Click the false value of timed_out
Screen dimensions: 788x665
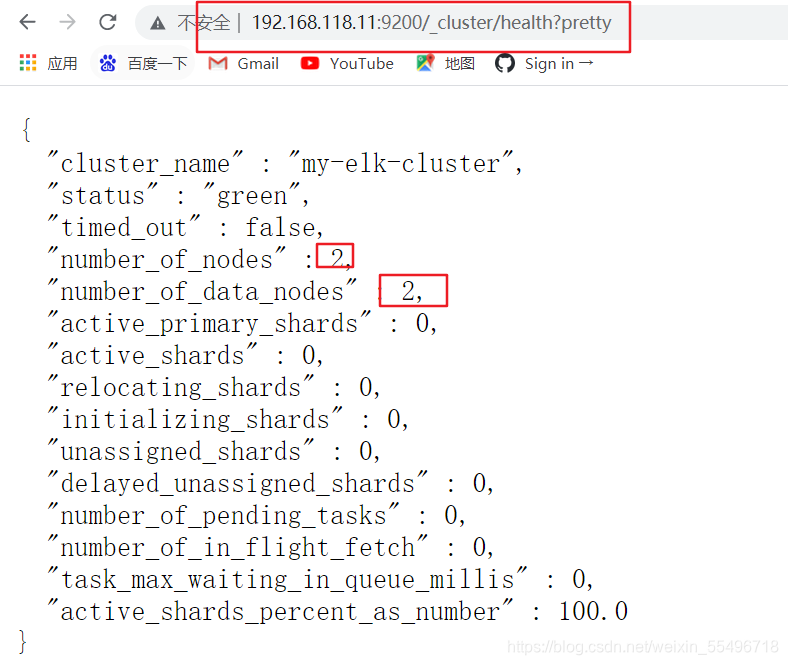(x=280, y=227)
